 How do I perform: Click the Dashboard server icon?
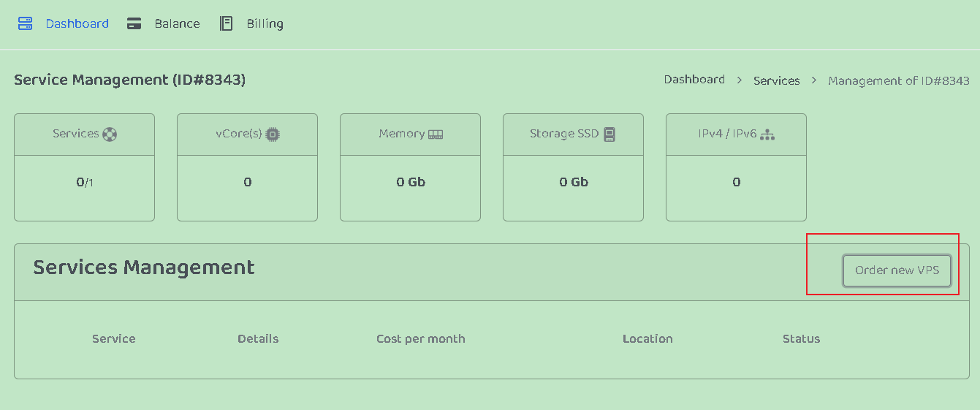pos(26,23)
